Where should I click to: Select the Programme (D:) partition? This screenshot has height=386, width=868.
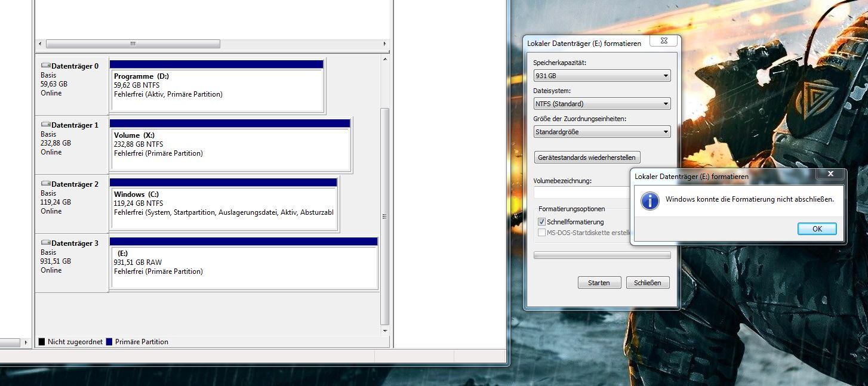pyautogui.click(x=217, y=86)
